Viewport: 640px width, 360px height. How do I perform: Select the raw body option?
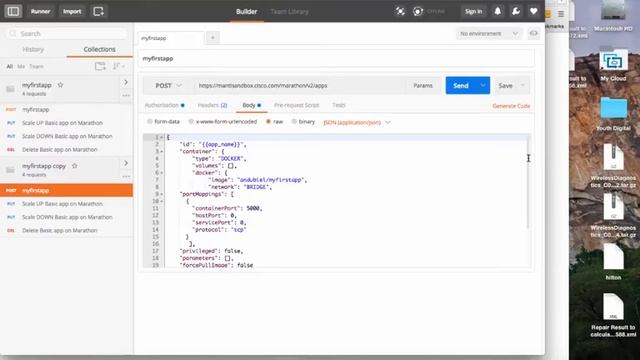coord(268,122)
